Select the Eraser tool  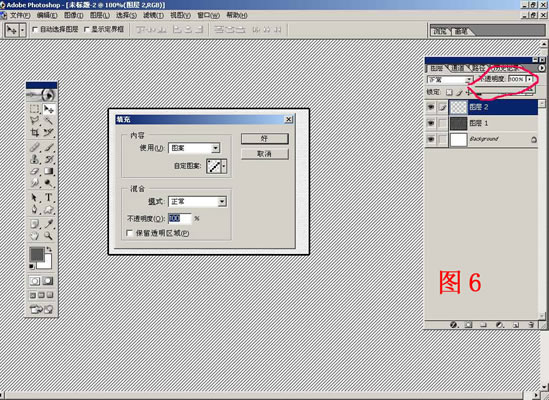34,171
